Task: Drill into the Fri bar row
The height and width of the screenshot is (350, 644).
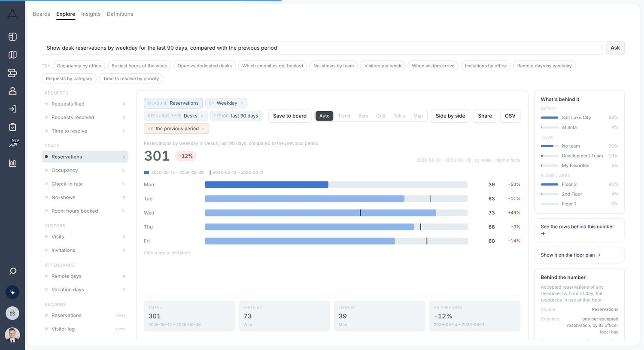Action: coord(332,241)
